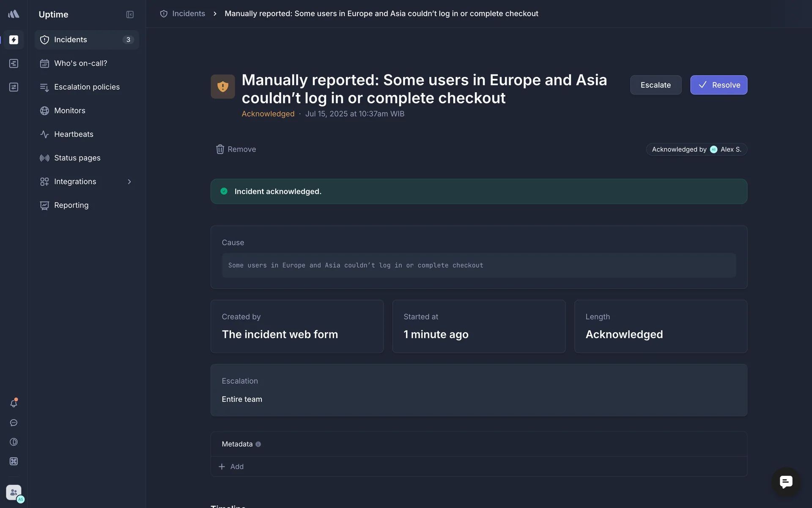Open Monitors in sidebar
812x508 pixels.
point(70,110)
